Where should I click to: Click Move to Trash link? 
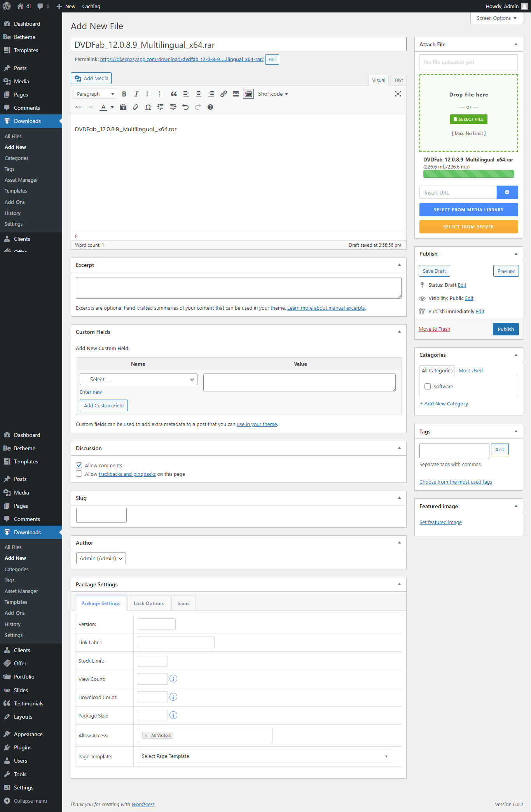(434, 329)
